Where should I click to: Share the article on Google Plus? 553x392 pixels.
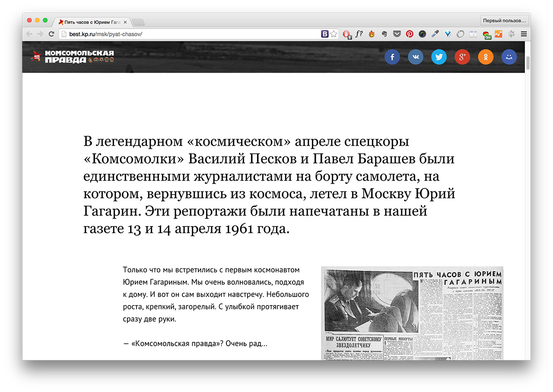tap(462, 57)
